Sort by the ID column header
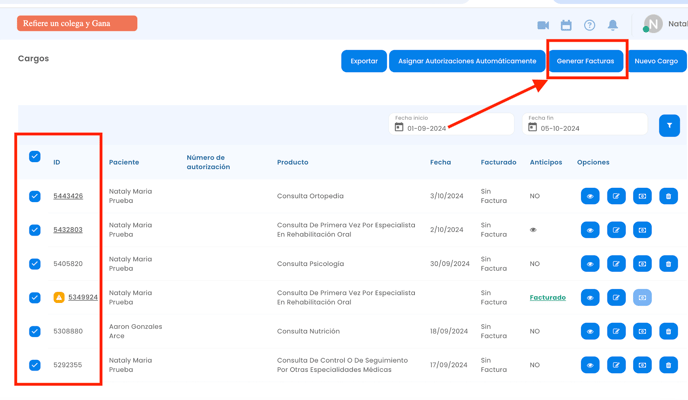 point(57,162)
